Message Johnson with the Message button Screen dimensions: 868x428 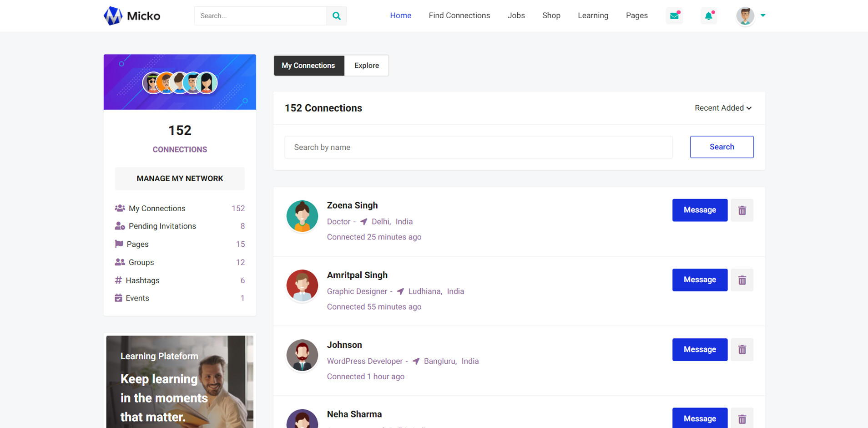(x=699, y=350)
